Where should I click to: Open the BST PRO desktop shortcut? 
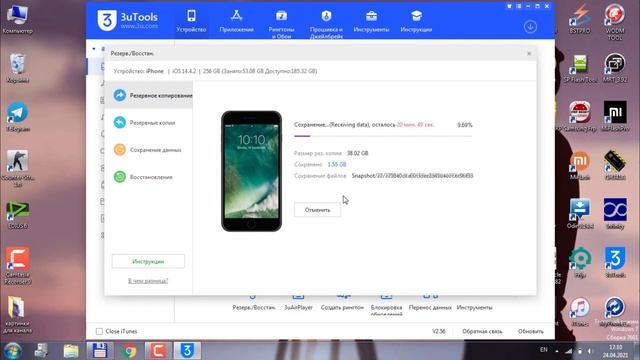point(580,19)
